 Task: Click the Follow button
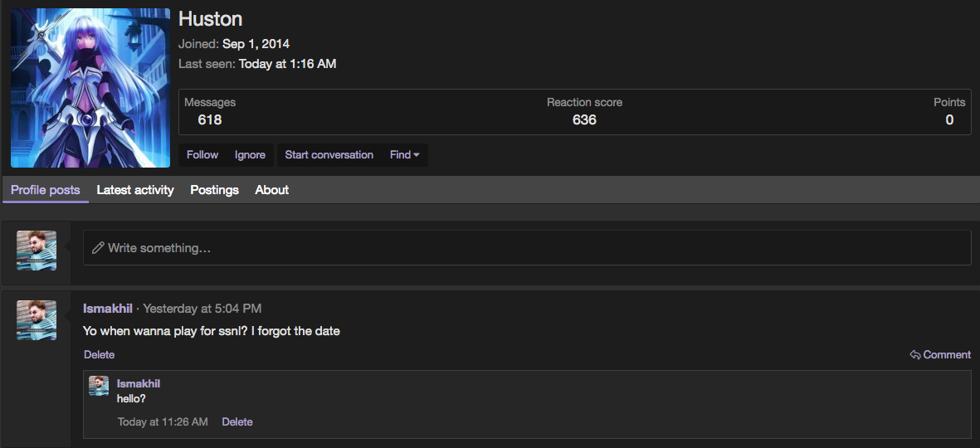coord(202,155)
